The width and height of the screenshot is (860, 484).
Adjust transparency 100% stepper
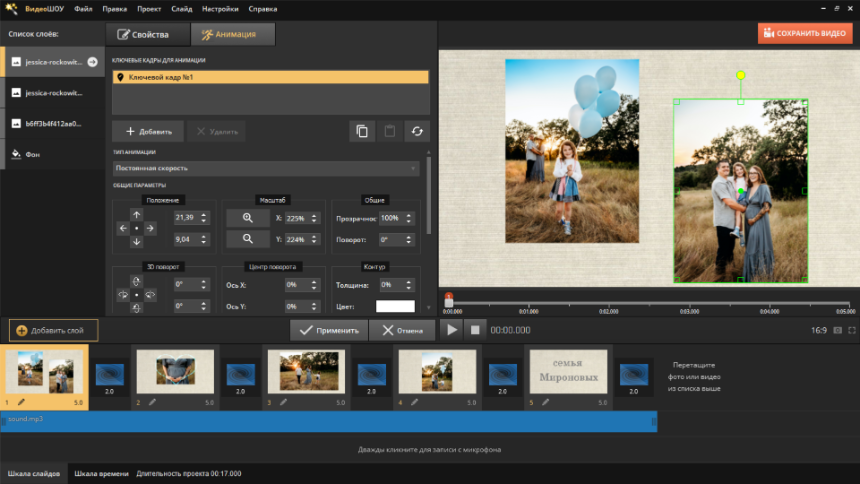[x=409, y=218]
